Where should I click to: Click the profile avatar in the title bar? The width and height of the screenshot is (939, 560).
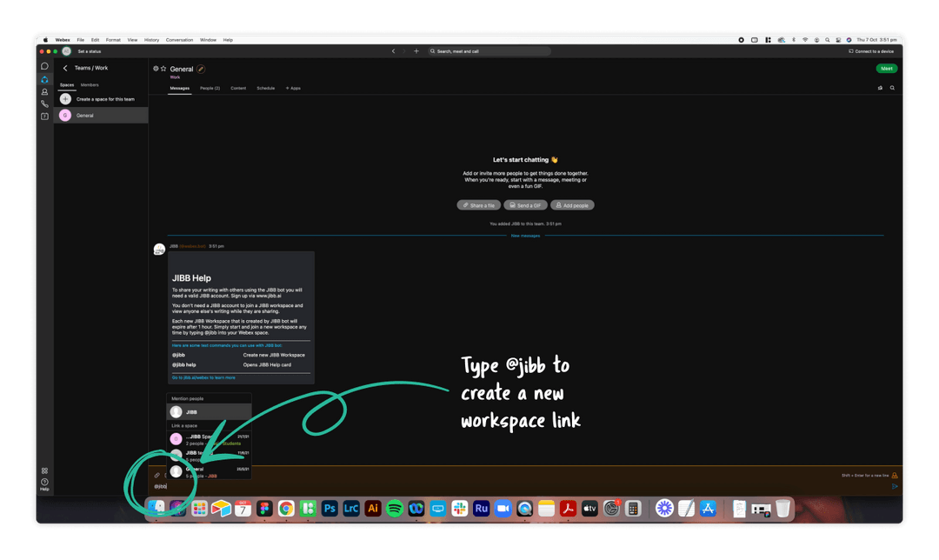[66, 51]
